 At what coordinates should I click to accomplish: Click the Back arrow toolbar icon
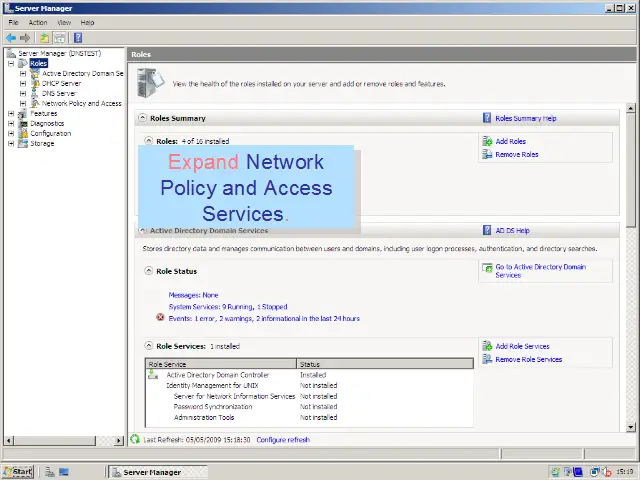11,38
